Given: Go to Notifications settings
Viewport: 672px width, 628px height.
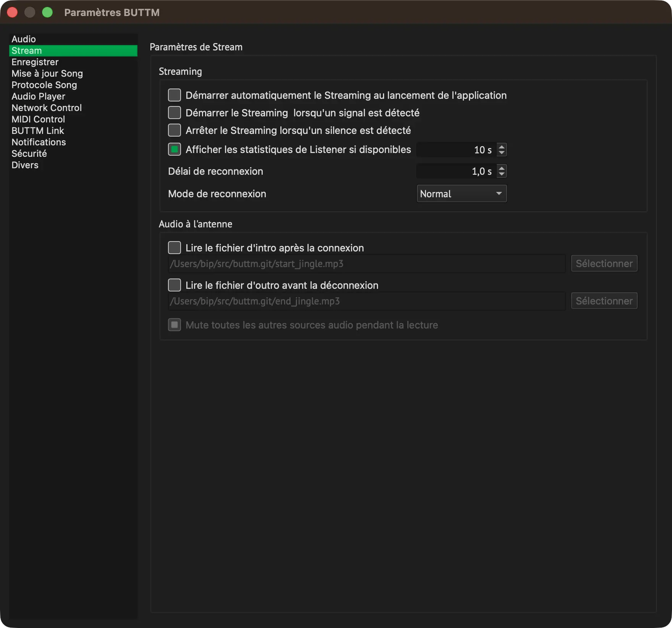Looking at the screenshot, I should click(73, 142).
